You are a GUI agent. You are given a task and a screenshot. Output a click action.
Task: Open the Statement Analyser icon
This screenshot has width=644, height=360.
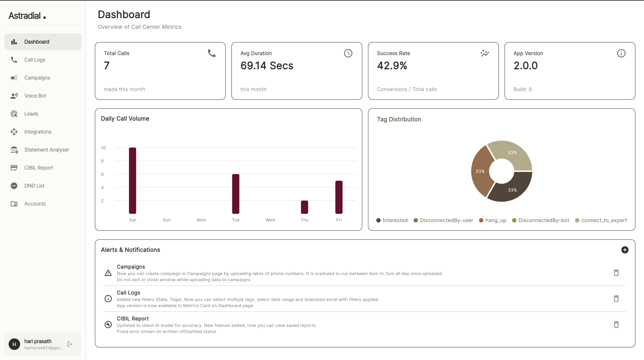click(14, 149)
